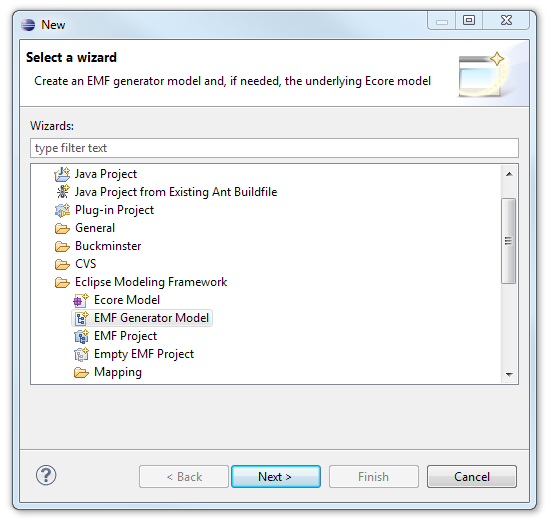The height and width of the screenshot is (529, 552).
Task: Click the Java Project wizard icon
Action: tap(62, 174)
